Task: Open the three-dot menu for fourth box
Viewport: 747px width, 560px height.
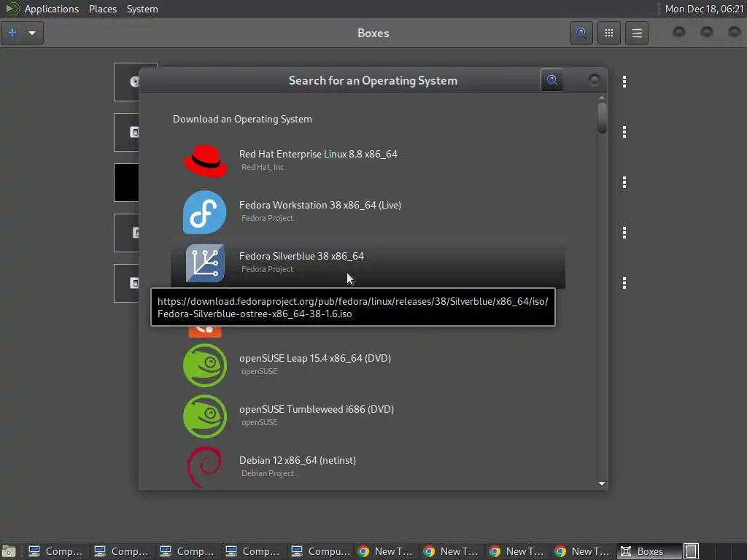Action: tap(624, 233)
